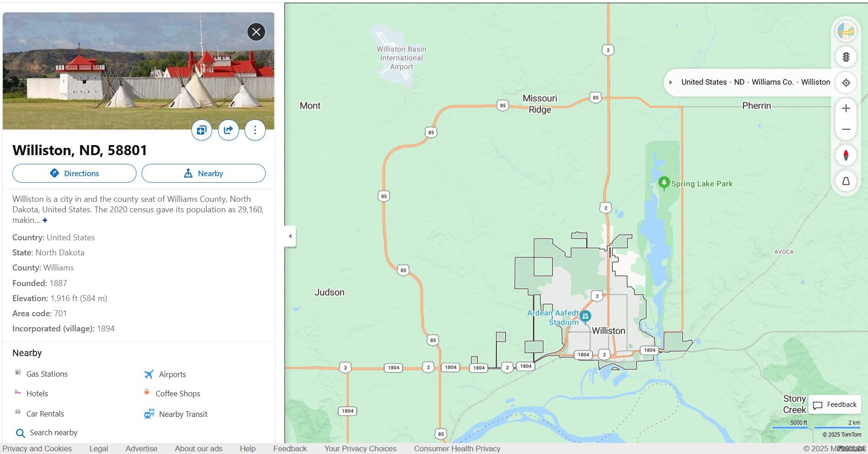Open the Advertise footer link

pos(142,449)
